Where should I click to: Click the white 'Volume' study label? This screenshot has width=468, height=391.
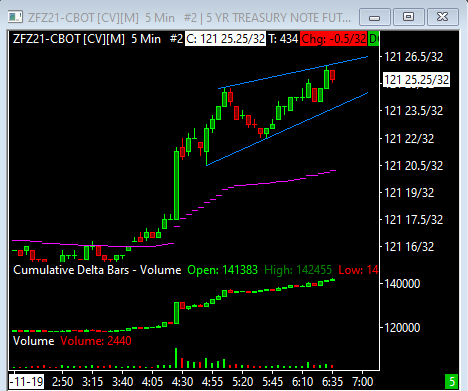[33, 341]
